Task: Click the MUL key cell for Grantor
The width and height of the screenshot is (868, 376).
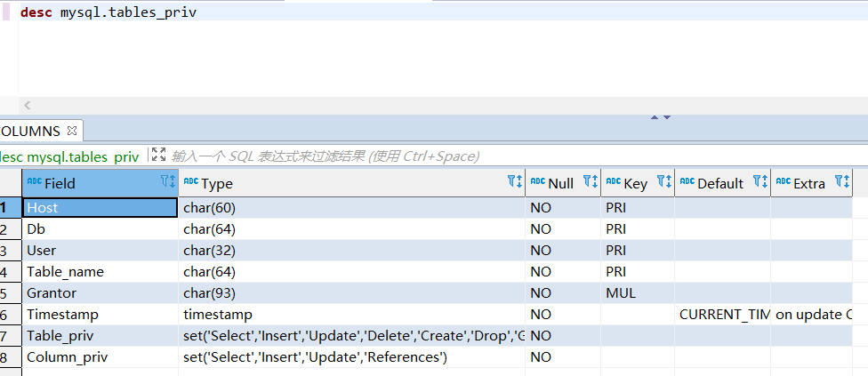Action: coord(637,292)
